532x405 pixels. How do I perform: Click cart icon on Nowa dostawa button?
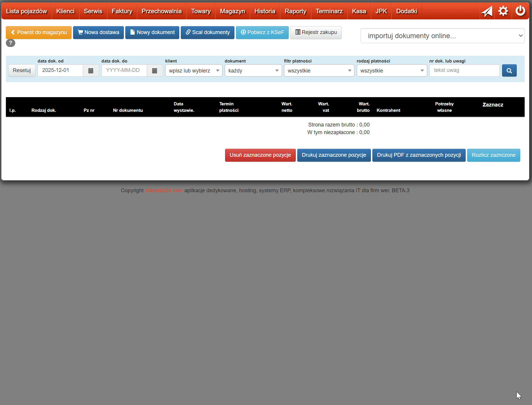[x=80, y=32]
